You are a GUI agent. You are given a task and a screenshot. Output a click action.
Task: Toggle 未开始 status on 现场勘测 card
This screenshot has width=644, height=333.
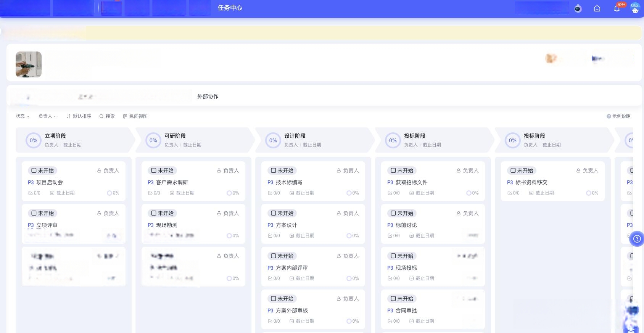[162, 213]
